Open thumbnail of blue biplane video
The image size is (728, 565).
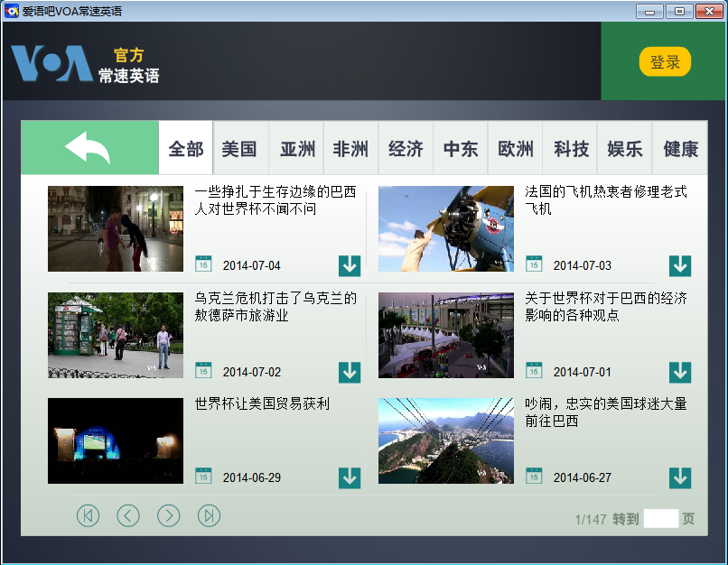(x=446, y=228)
